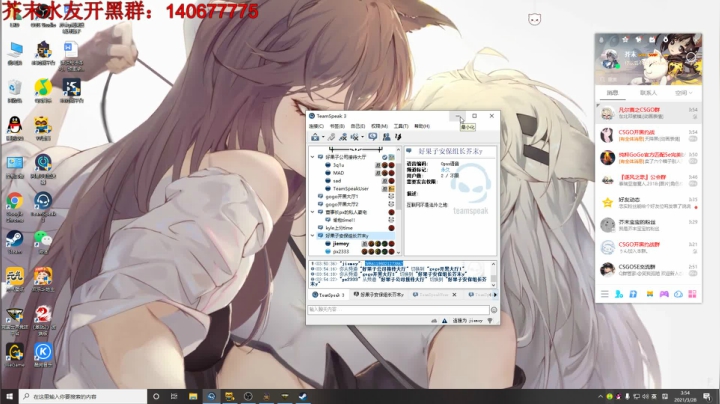Screen dimensions: 720x404
Task: Click the Windows taskbar search box
Action: pos(83,396)
